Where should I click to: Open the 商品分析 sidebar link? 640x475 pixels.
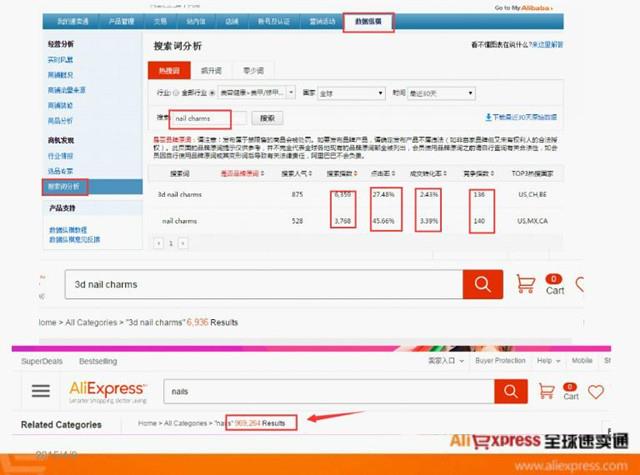point(60,120)
